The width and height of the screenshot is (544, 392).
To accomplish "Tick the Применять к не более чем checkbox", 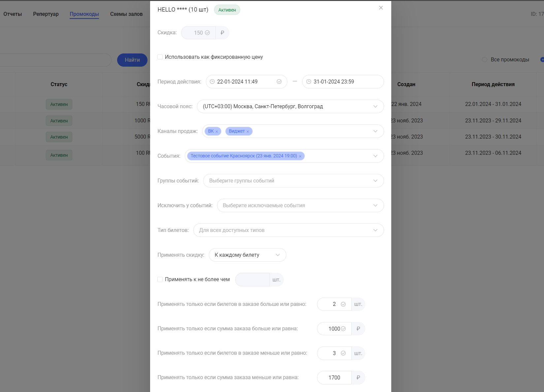I will click(160, 279).
